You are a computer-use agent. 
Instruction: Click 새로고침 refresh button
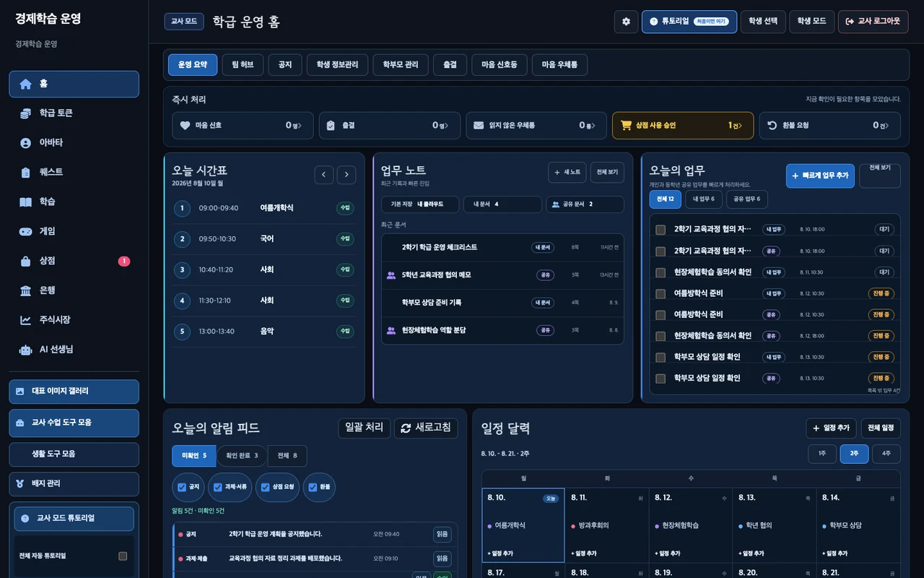(x=426, y=428)
